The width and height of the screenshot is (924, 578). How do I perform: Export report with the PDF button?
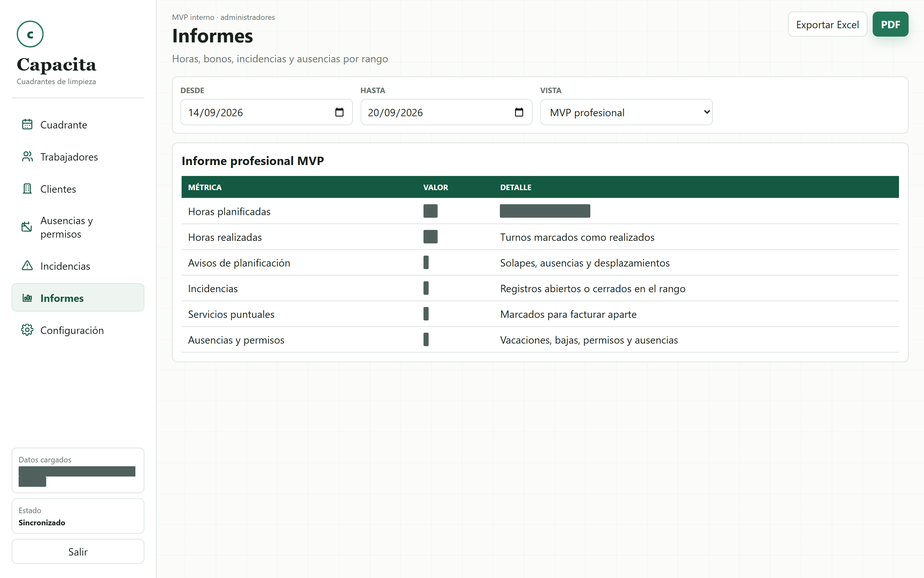click(x=890, y=24)
